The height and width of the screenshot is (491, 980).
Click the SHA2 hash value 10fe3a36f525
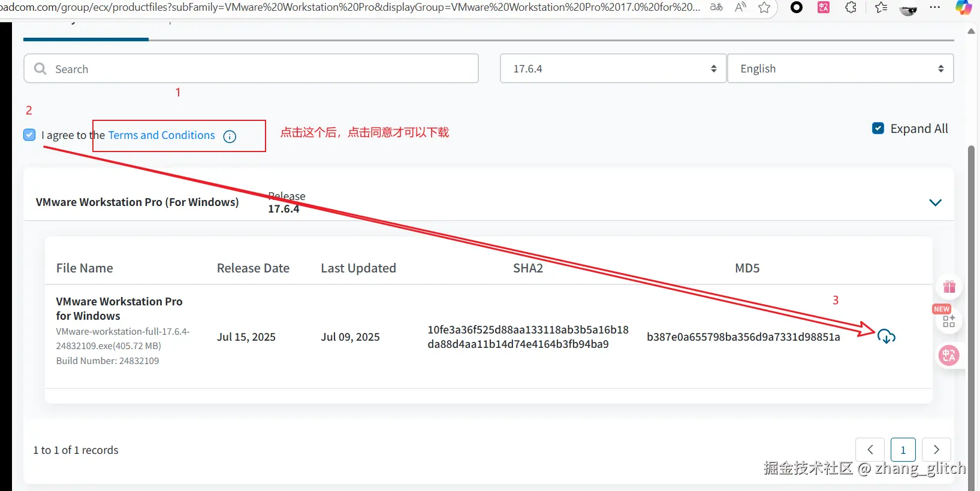point(528,337)
